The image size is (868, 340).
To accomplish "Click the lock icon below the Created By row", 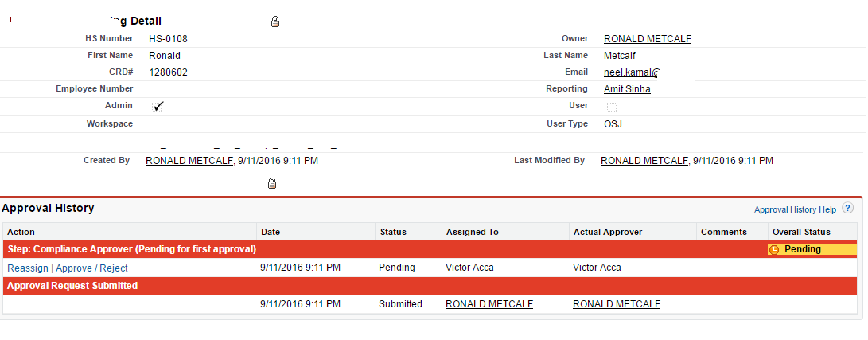I will (272, 184).
